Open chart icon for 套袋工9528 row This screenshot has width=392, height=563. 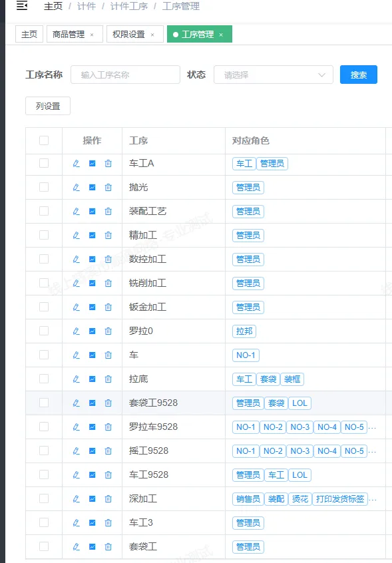pos(93,403)
